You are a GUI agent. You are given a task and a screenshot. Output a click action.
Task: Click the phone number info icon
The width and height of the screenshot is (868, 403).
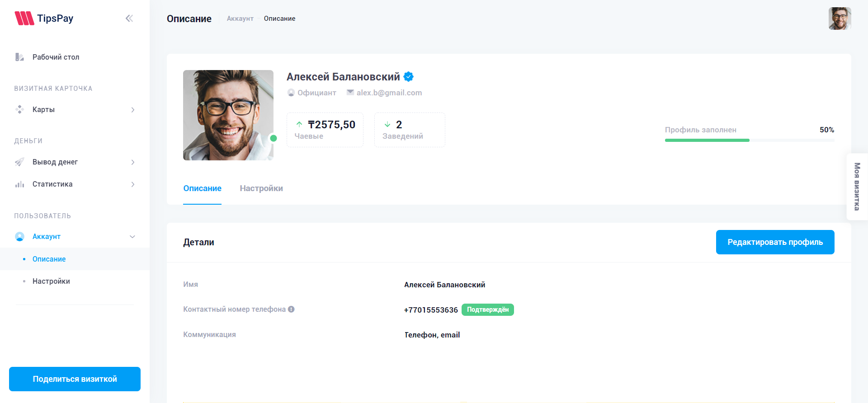click(x=291, y=309)
